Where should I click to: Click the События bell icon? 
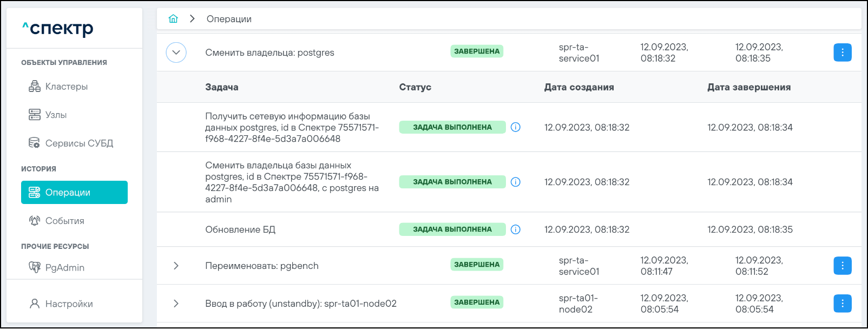(35, 221)
